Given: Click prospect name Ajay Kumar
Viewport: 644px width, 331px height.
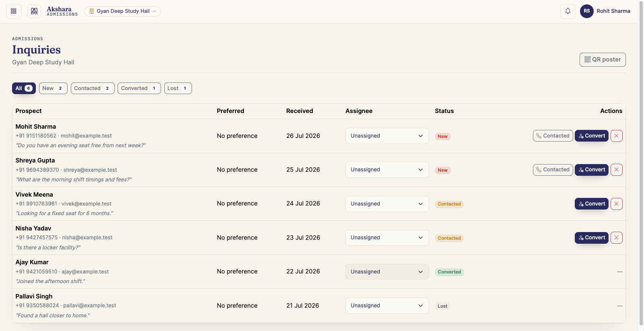Looking at the screenshot, I should point(32,262).
